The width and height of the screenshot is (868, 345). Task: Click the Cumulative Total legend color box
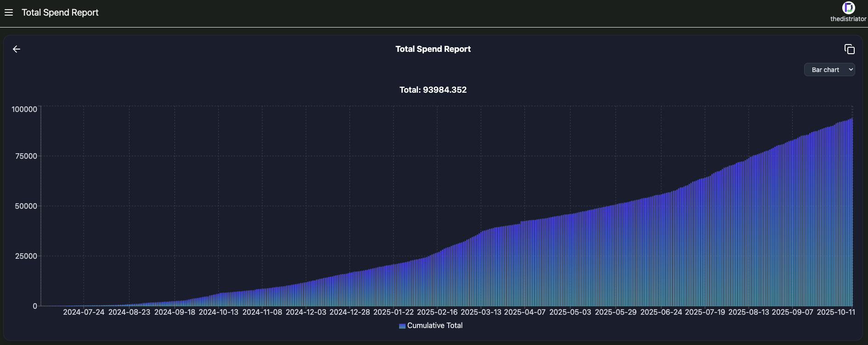pos(402,326)
